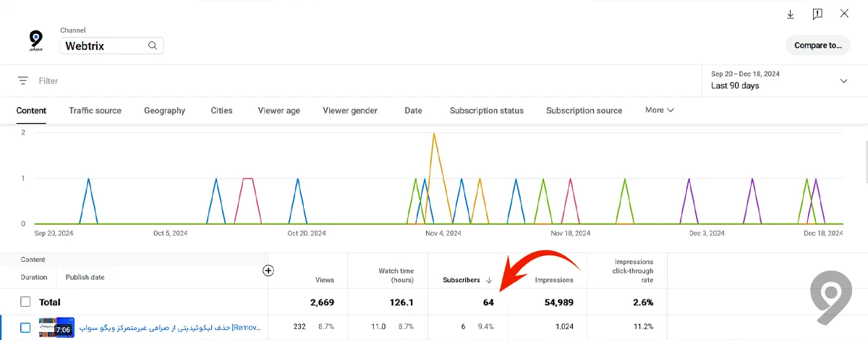Select the Subscription status tab
The image size is (868, 340).
click(486, 111)
